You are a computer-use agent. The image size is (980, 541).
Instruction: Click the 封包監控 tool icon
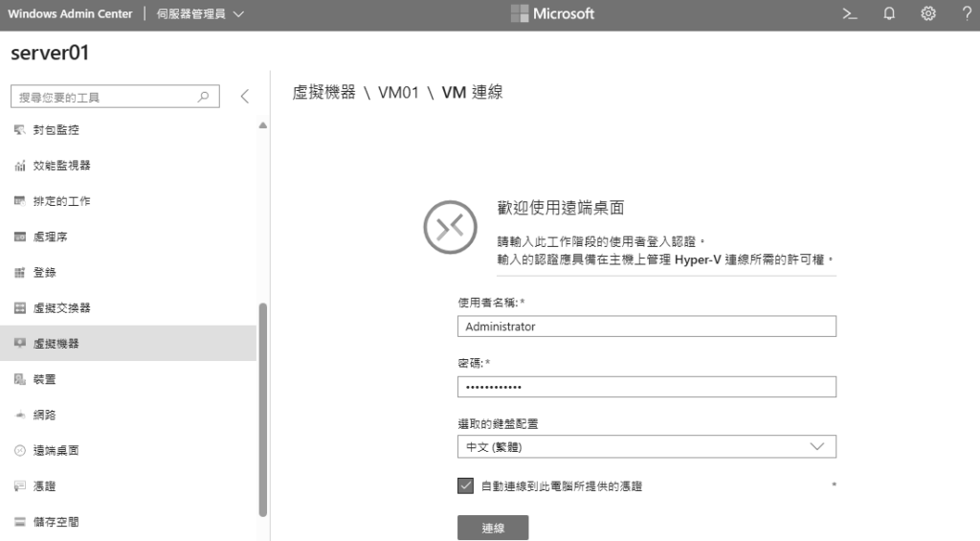click(x=20, y=130)
